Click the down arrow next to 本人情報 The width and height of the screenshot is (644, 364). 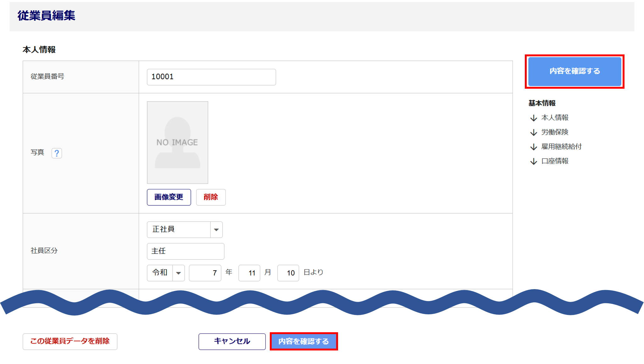point(533,118)
